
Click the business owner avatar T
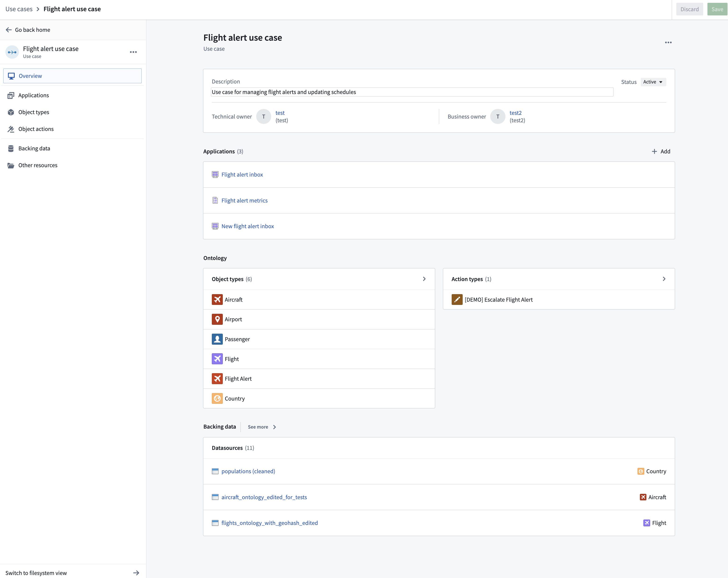click(x=497, y=116)
